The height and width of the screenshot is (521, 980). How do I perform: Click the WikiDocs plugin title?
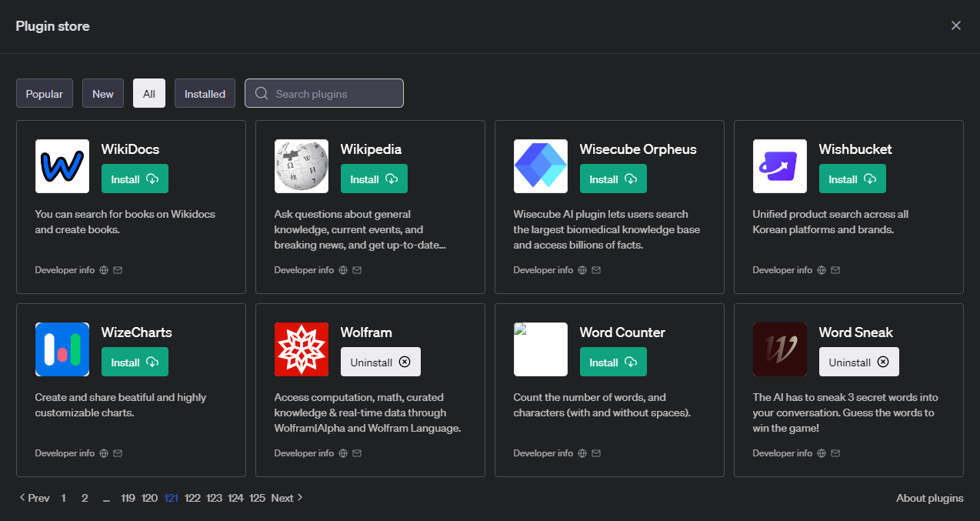[130, 149]
